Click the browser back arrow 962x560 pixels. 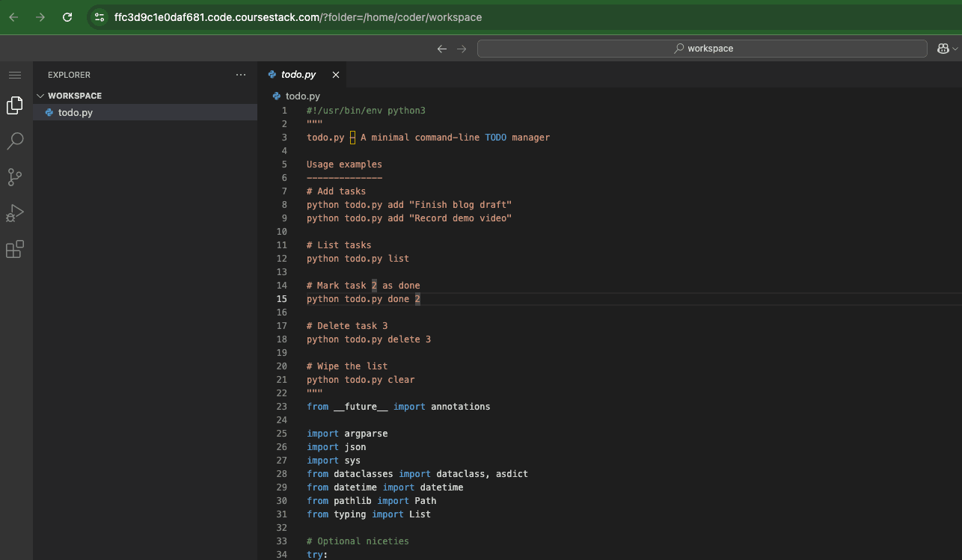point(15,16)
